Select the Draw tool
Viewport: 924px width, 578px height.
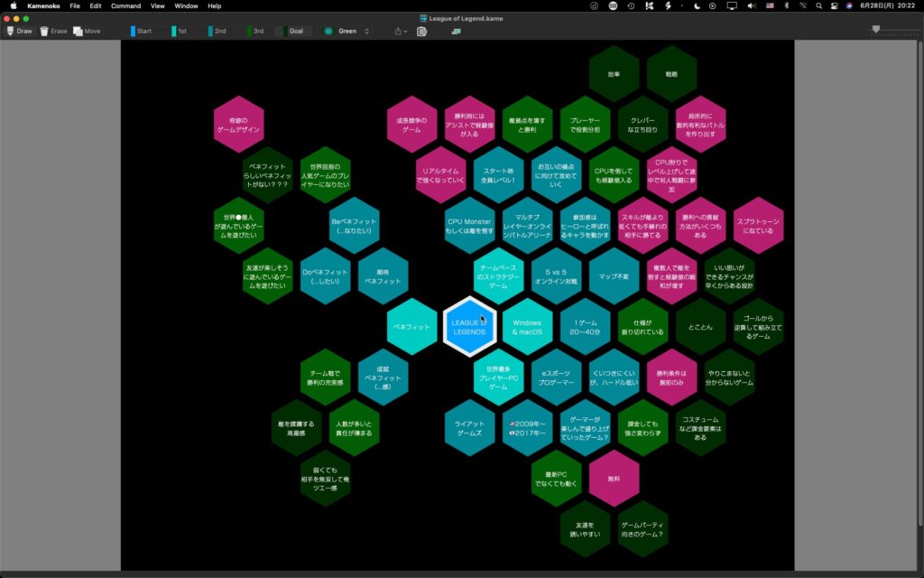point(20,32)
